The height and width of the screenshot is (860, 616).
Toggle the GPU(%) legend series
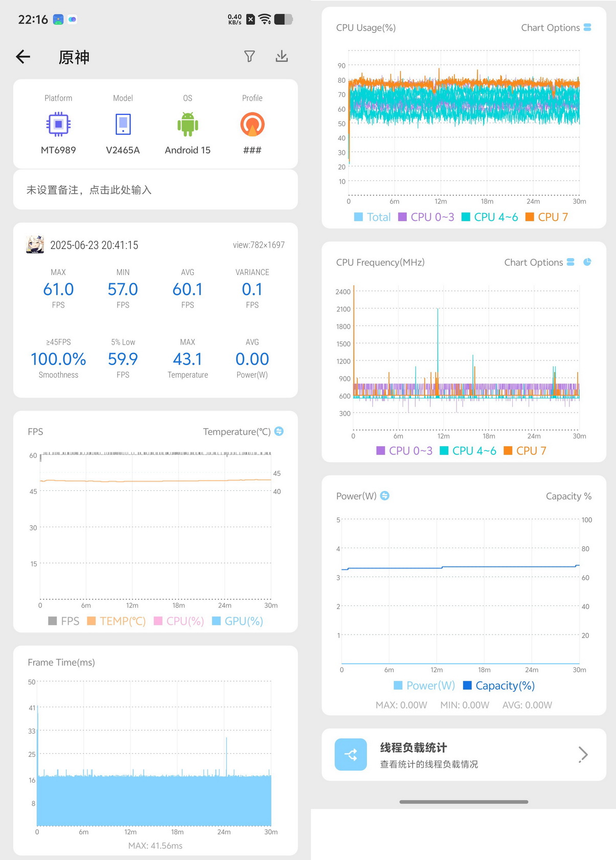(238, 621)
